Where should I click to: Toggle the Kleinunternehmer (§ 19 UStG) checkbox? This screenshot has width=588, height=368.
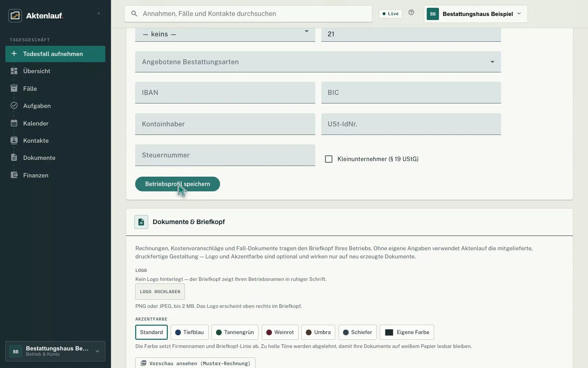coord(329,159)
